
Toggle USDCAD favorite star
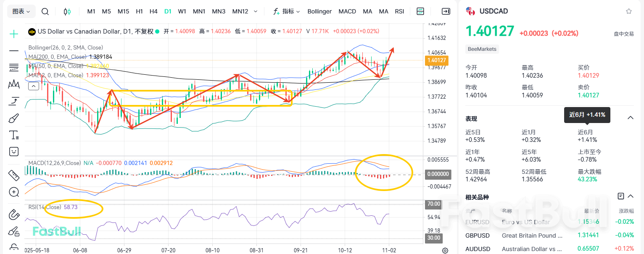629,11
